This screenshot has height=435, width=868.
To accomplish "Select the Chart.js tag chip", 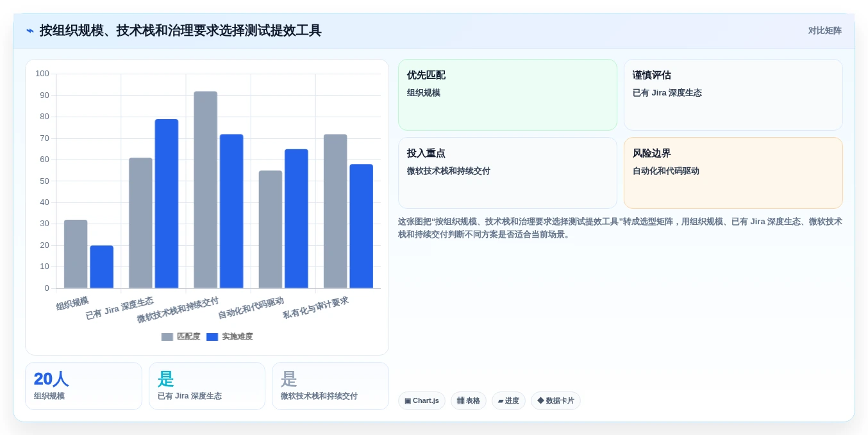I will click(422, 401).
